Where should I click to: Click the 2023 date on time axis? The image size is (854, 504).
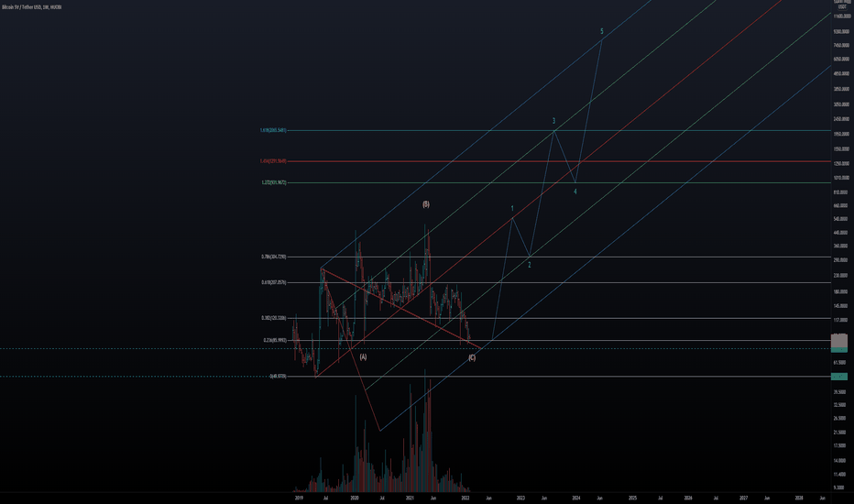[520, 498]
